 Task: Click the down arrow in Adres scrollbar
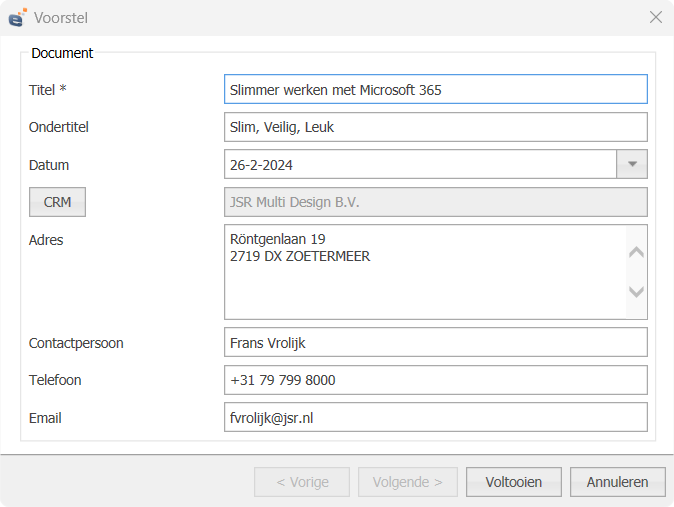pyautogui.click(x=636, y=292)
